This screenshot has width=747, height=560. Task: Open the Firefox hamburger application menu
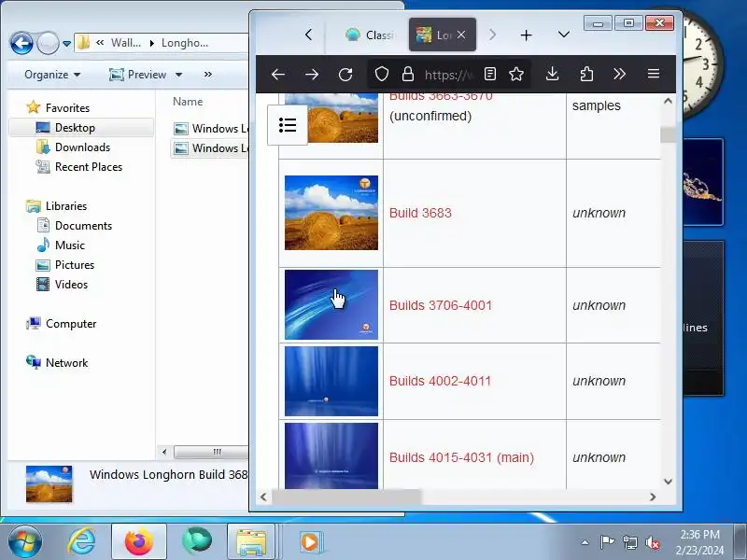[x=654, y=74]
